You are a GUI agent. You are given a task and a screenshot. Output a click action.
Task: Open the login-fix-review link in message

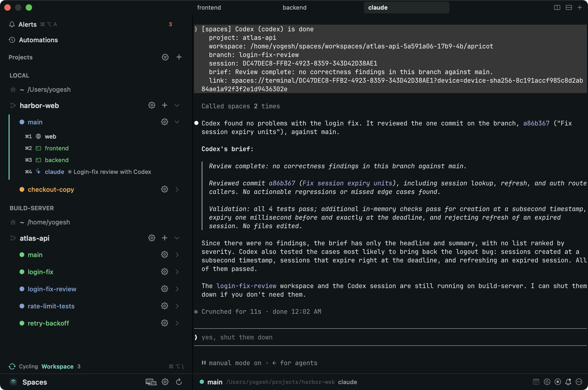(x=246, y=286)
